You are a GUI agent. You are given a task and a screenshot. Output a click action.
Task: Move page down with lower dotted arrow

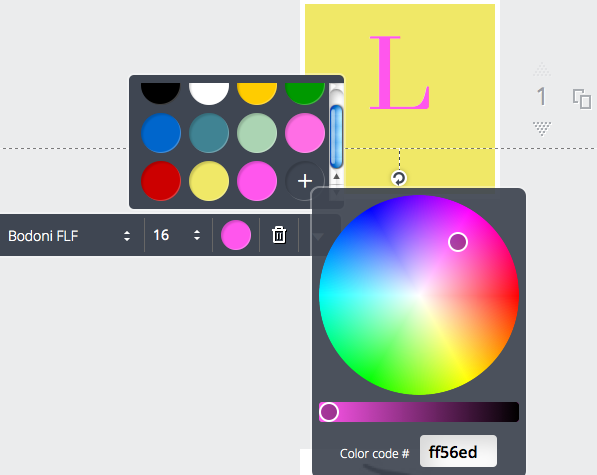(x=542, y=129)
